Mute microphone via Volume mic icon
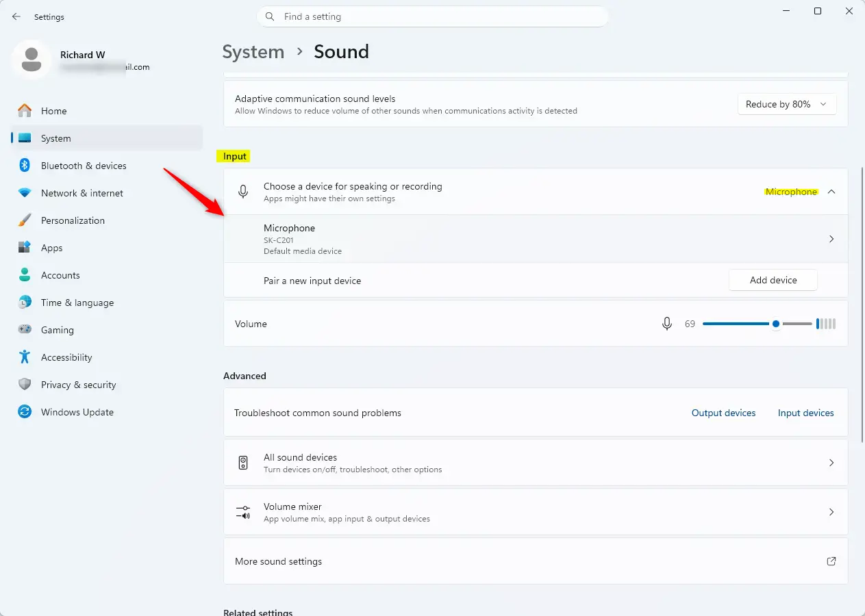 pyautogui.click(x=667, y=324)
